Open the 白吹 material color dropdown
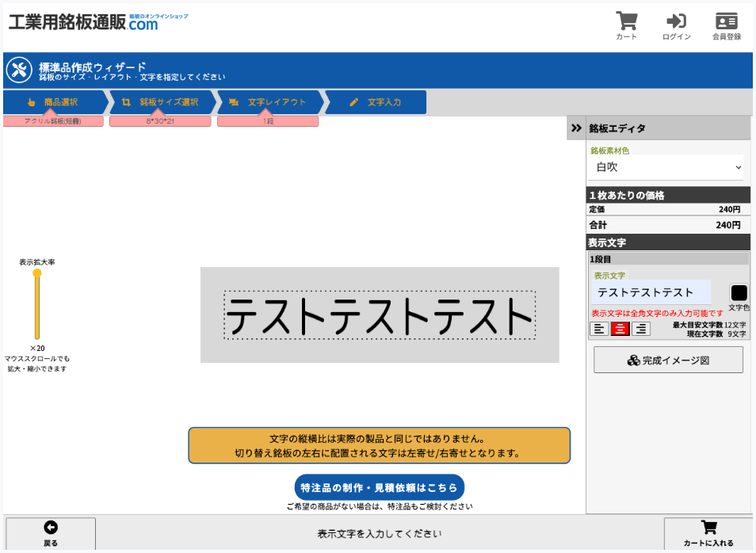Image resolution: width=756 pixels, height=553 pixels. click(667, 167)
